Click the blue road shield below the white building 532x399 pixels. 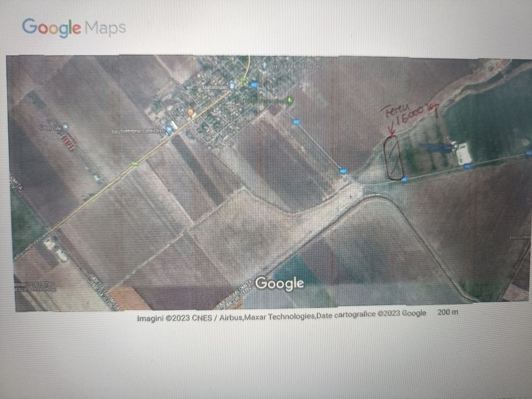[x=468, y=166]
